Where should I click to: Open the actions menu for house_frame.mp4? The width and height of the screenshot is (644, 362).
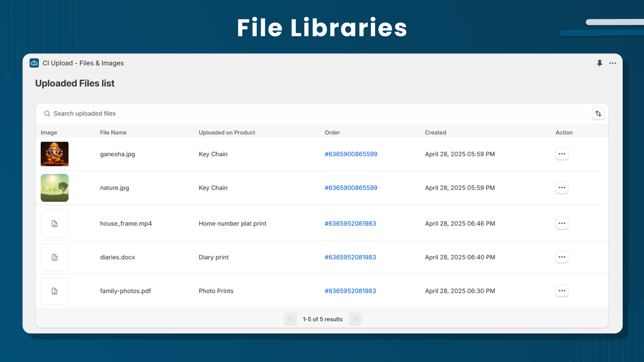562,223
